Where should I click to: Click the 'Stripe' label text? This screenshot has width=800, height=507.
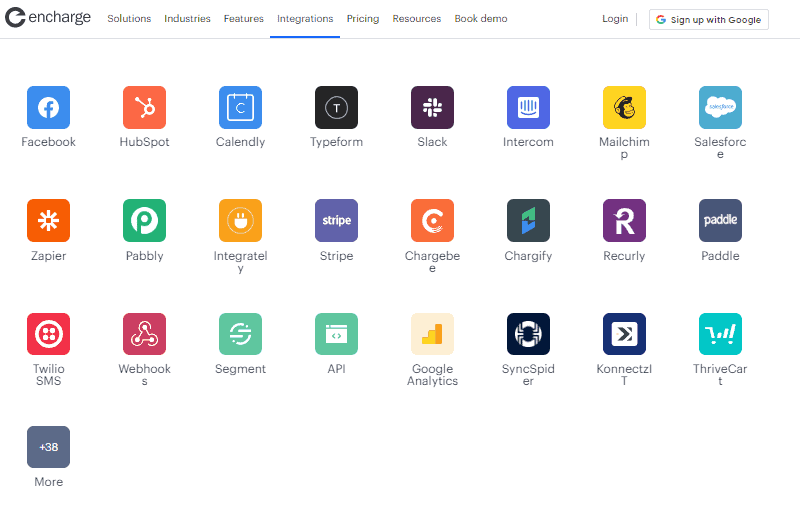tap(336, 256)
